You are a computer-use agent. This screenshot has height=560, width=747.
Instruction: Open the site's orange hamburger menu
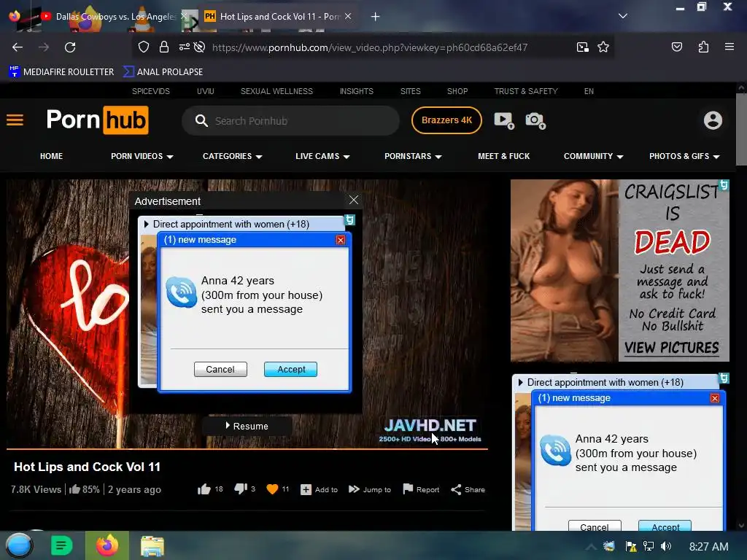pos(15,120)
